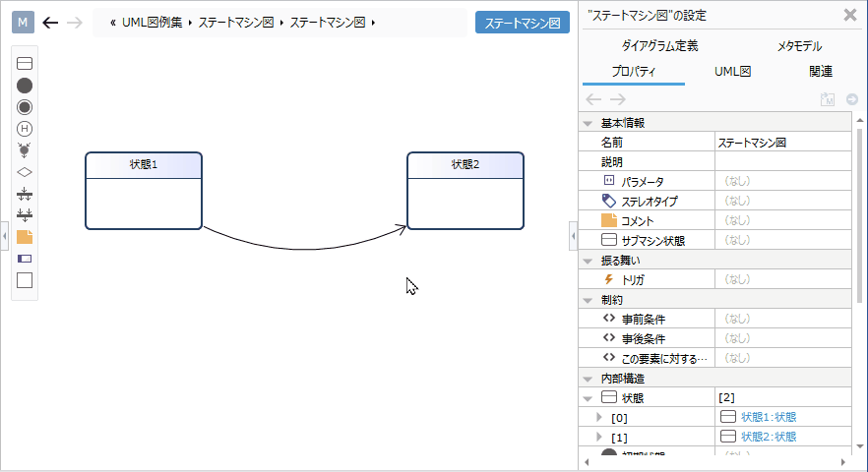Collapse the 振る舞い section
Image resolution: width=868 pixels, height=472 pixels.
(x=588, y=261)
